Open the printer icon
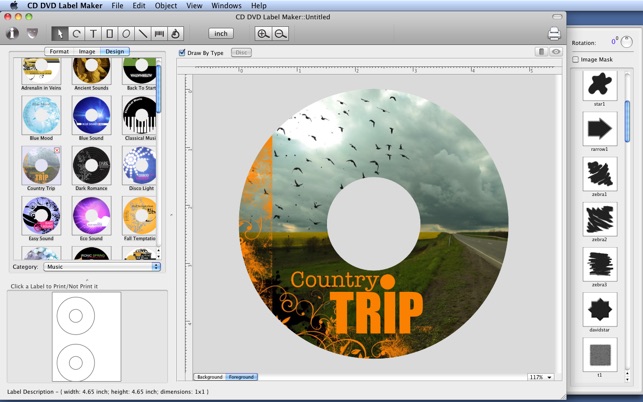 554,34
